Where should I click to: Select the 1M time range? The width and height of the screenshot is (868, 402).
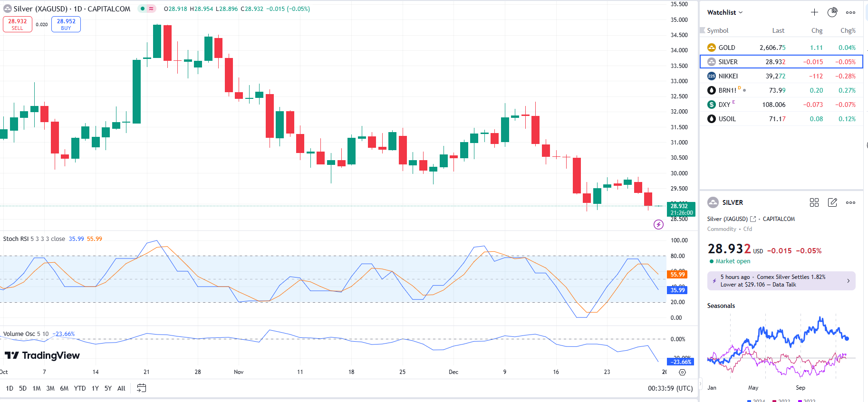pyautogui.click(x=36, y=388)
